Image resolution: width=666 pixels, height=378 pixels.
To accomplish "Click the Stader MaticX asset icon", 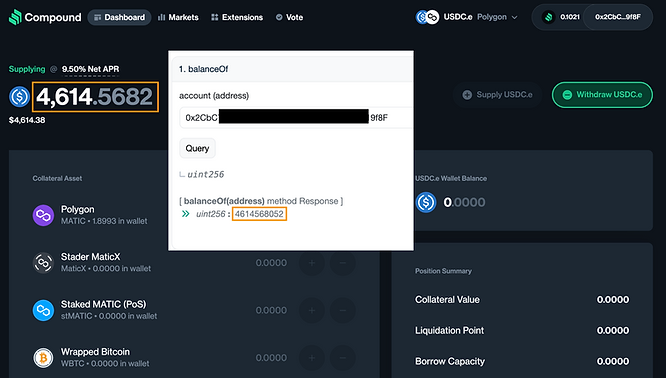I will pyautogui.click(x=43, y=262).
